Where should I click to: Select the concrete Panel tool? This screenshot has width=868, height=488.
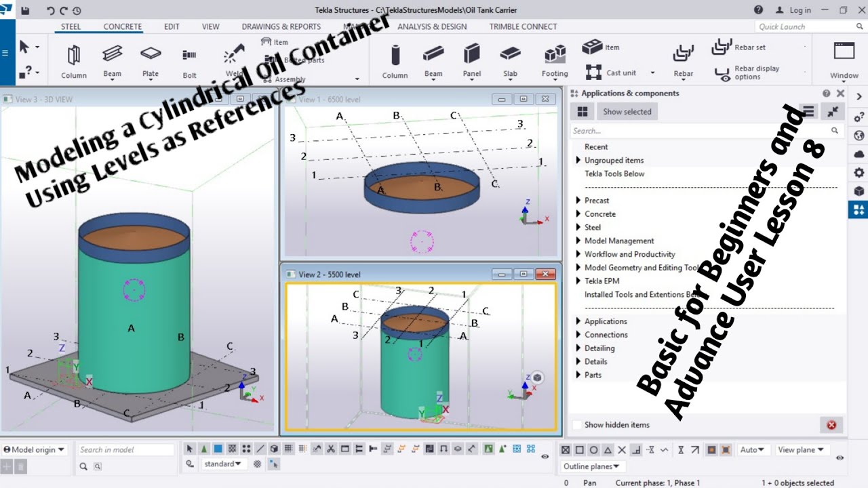pyautogui.click(x=472, y=61)
